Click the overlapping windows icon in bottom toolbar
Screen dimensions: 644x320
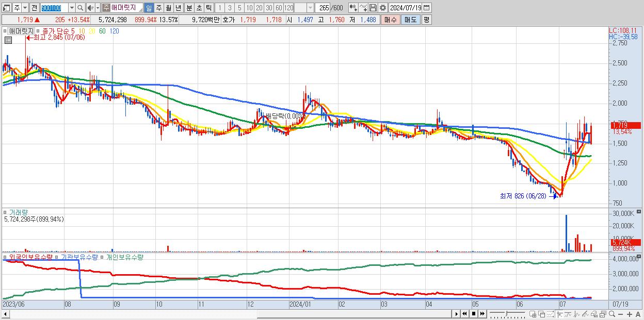point(542,314)
